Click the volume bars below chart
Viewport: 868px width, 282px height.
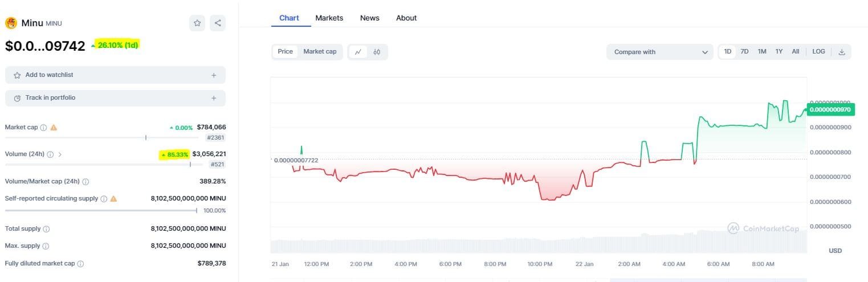click(x=539, y=242)
